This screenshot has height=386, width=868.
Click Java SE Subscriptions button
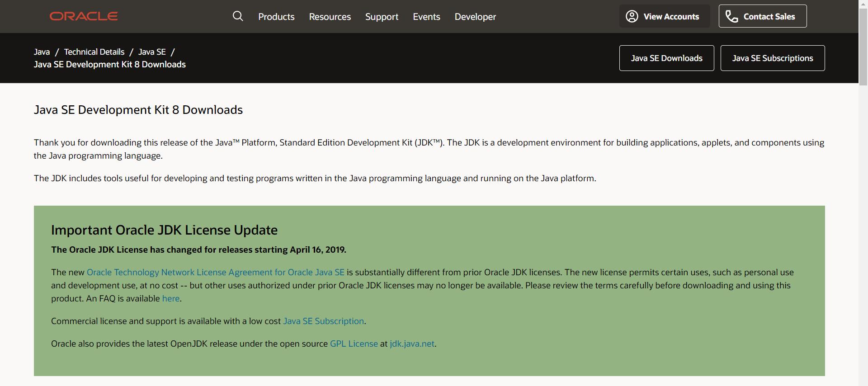[772, 58]
